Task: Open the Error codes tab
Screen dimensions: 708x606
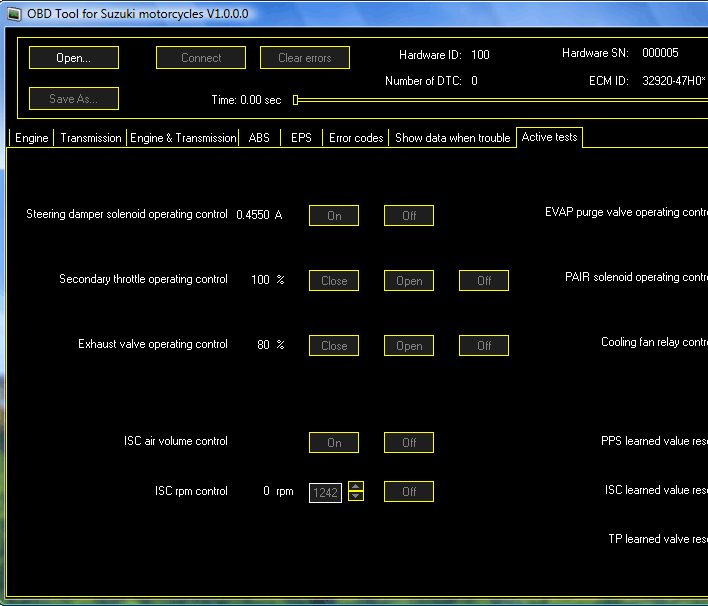Action: (x=356, y=138)
